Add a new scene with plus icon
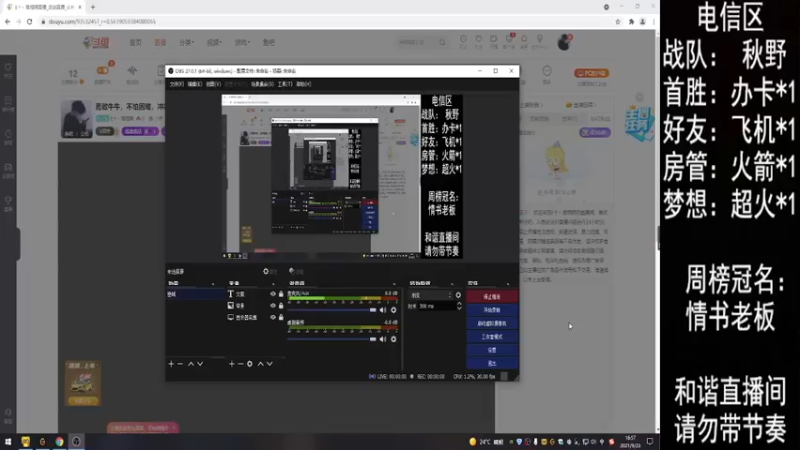This screenshot has height=450, width=800. (171, 364)
